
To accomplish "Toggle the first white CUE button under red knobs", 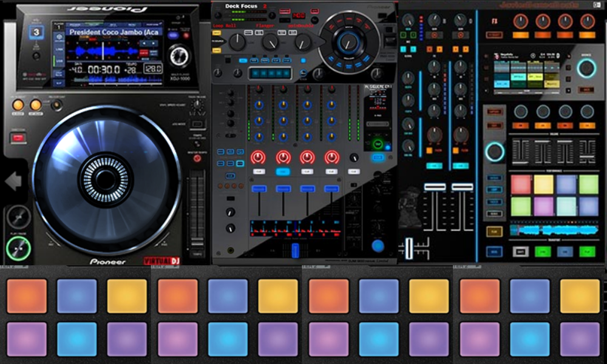I will pos(259,172).
